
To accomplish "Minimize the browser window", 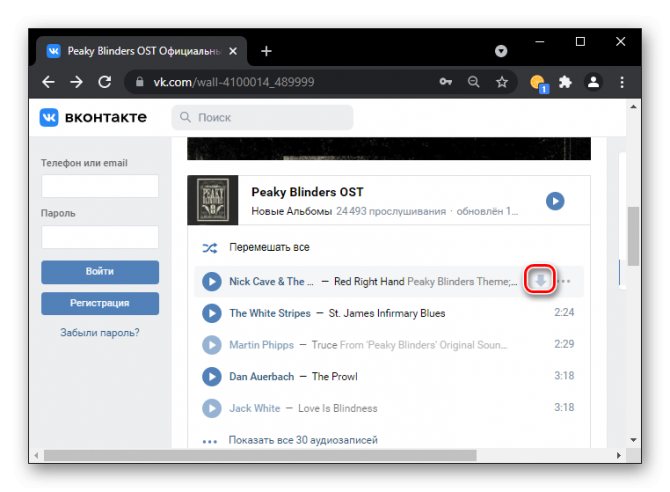I will click(540, 42).
